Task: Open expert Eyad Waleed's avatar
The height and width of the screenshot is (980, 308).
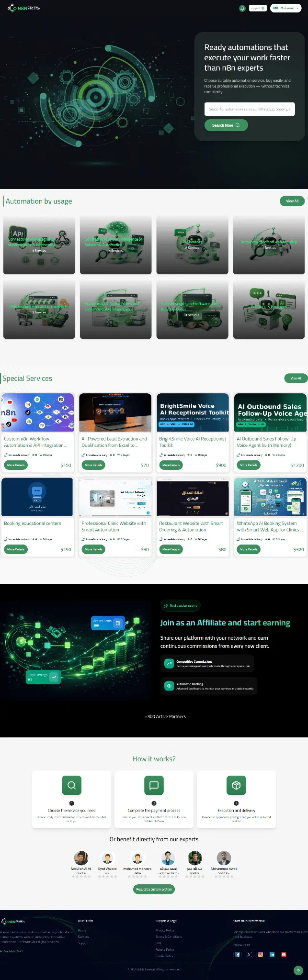Action: point(107,858)
